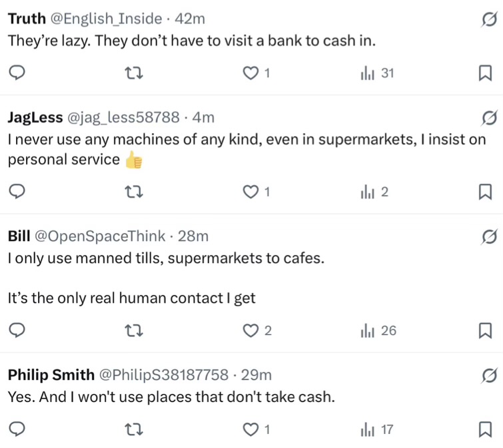Click the @jag_less58788 handle

coord(123,118)
